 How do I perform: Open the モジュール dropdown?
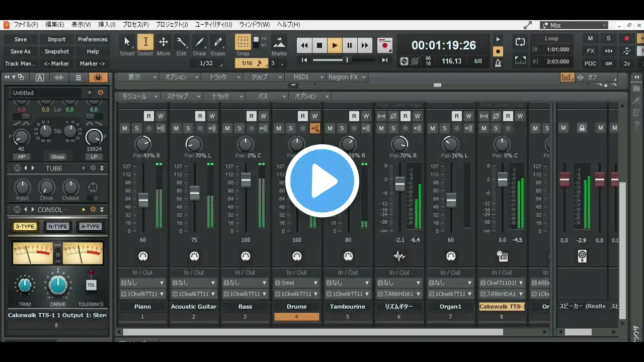[138, 96]
